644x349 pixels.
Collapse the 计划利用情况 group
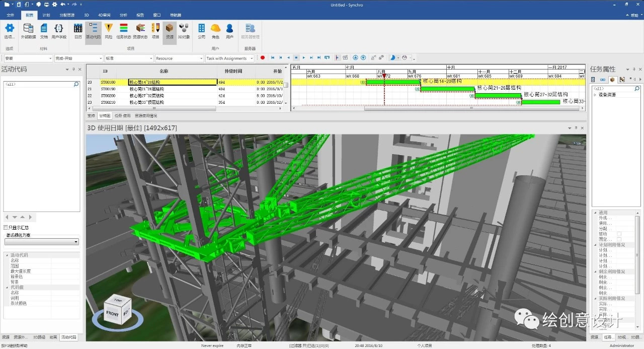click(x=595, y=244)
